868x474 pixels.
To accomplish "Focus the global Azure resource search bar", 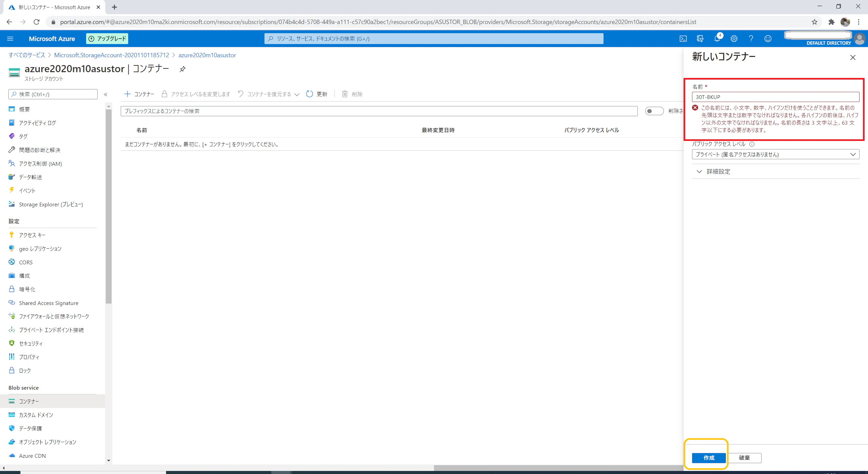I will pos(434,39).
